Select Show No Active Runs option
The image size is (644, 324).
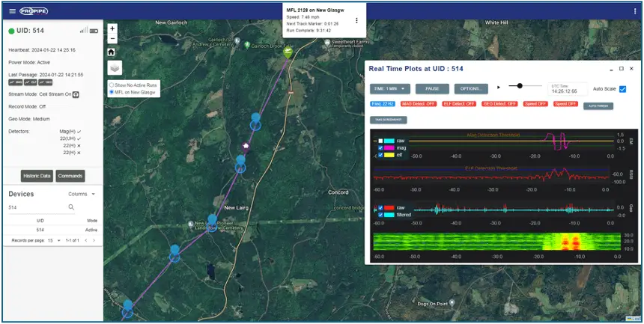(x=112, y=85)
